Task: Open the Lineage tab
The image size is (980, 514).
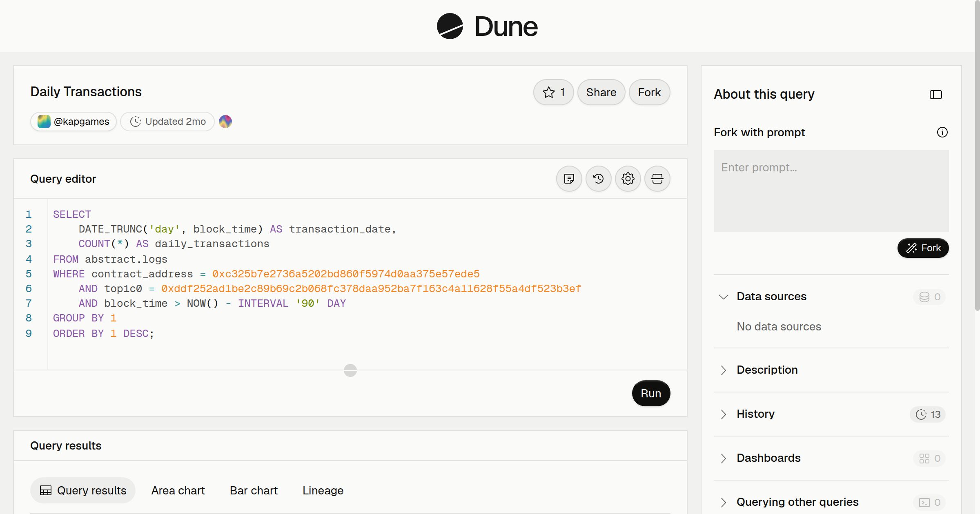Action: (323, 490)
